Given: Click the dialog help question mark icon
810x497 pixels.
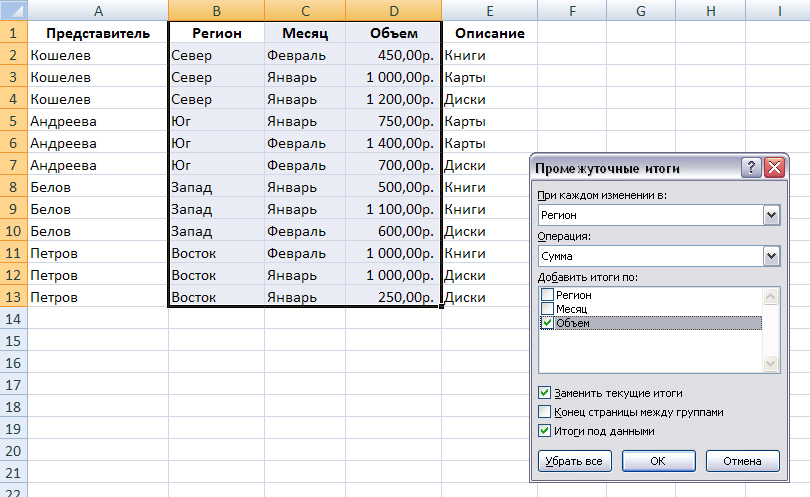Looking at the screenshot, I should 751,167.
